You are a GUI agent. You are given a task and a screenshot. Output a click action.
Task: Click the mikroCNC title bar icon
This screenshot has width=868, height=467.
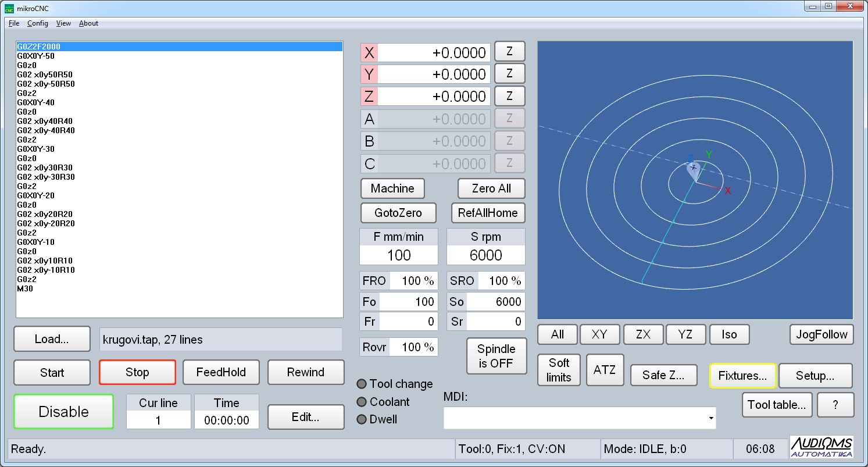click(x=9, y=8)
